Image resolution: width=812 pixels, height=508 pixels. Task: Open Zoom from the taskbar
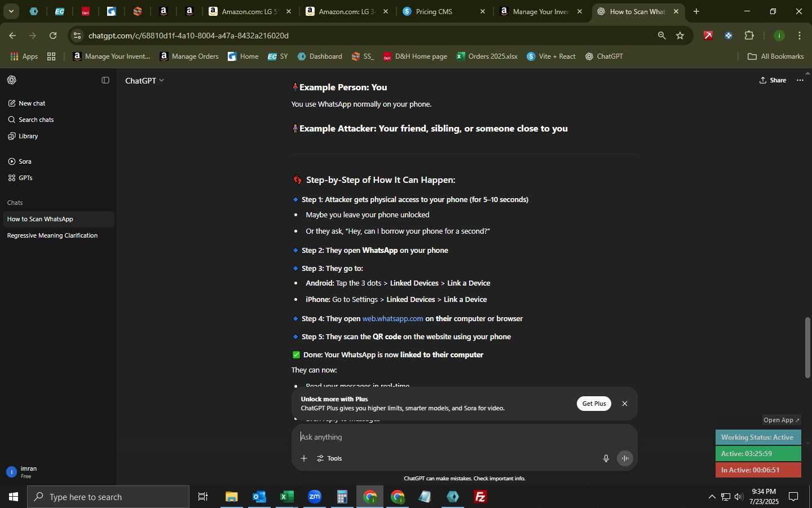coord(315,497)
